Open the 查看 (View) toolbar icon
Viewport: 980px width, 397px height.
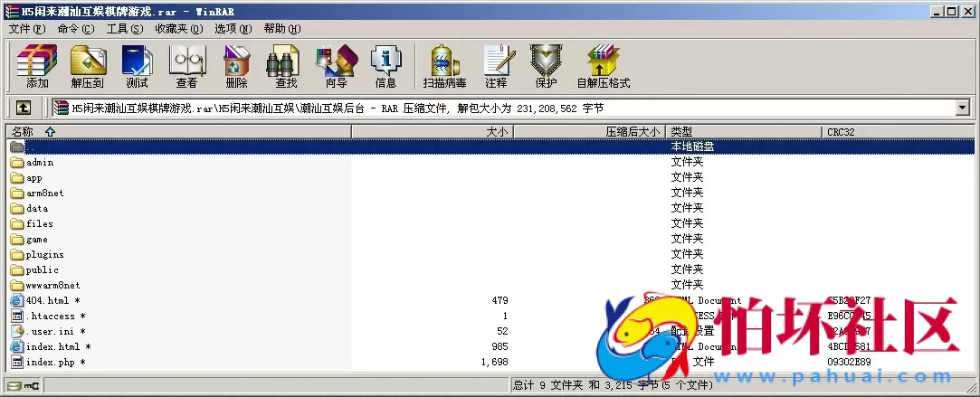(186, 65)
